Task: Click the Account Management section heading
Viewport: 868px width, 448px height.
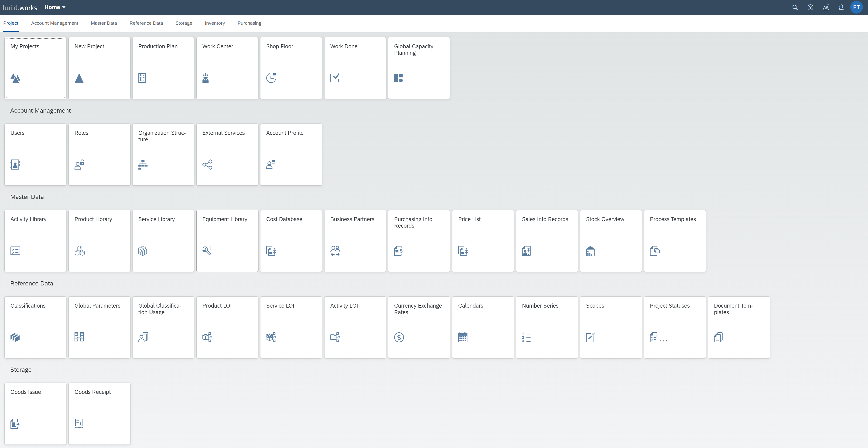Action: pos(41,110)
